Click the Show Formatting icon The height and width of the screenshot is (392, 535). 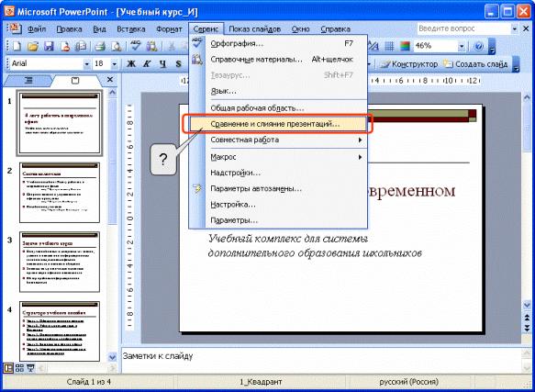[373, 46]
